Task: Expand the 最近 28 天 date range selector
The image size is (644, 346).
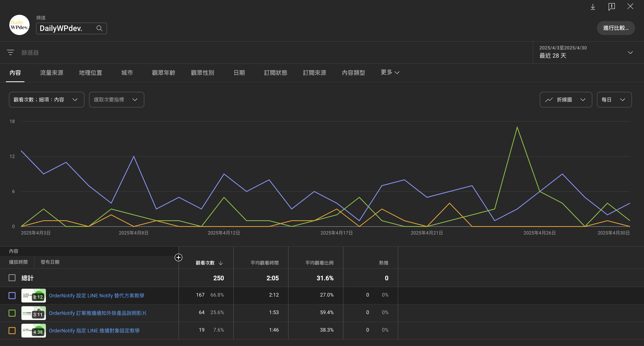Action: (x=588, y=53)
